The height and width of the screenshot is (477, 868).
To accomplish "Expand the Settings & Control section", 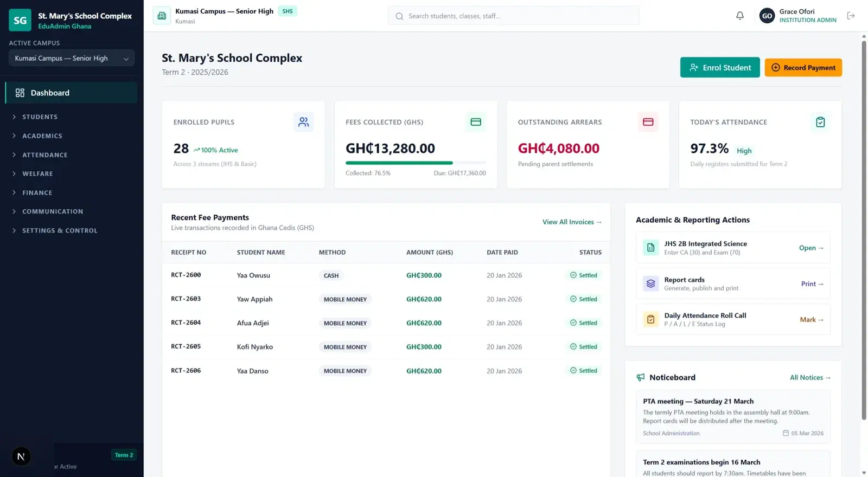I will coord(71,230).
